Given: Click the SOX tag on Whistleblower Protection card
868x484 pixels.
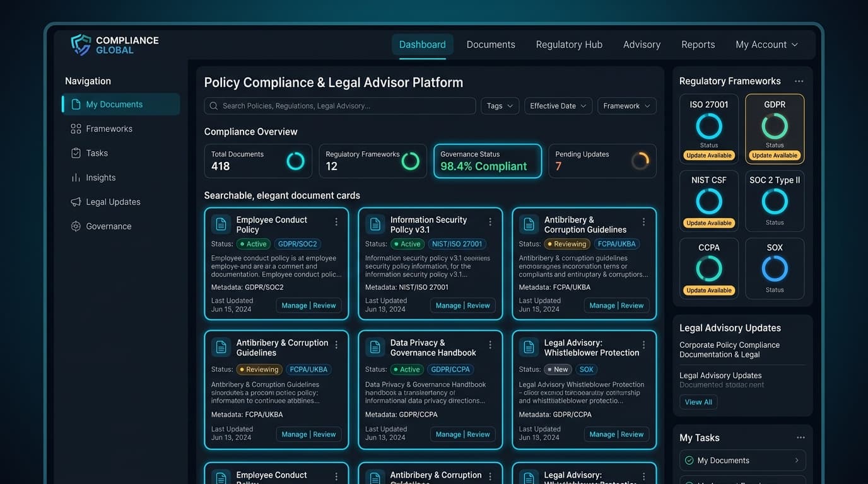Looking at the screenshot, I should coord(587,369).
